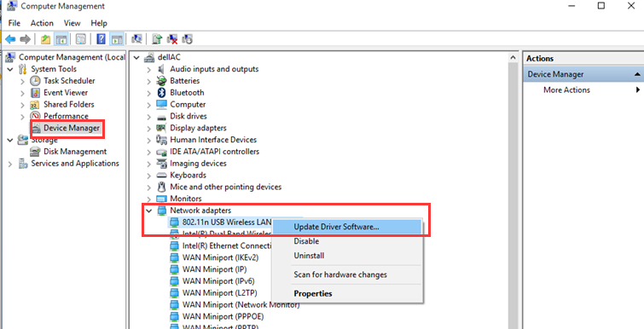Choose Scan for hardware changes in context menu
This screenshot has height=329, width=644.
pos(347,274)
